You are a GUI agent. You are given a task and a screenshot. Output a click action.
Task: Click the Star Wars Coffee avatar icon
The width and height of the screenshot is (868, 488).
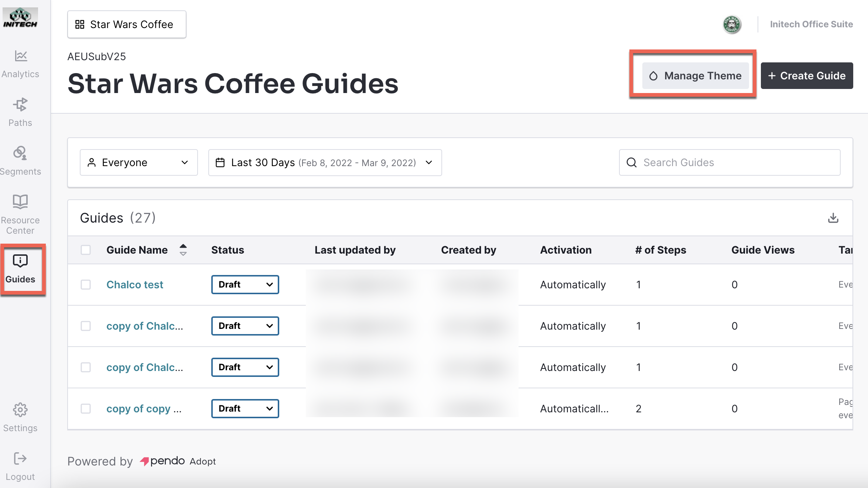732,24
